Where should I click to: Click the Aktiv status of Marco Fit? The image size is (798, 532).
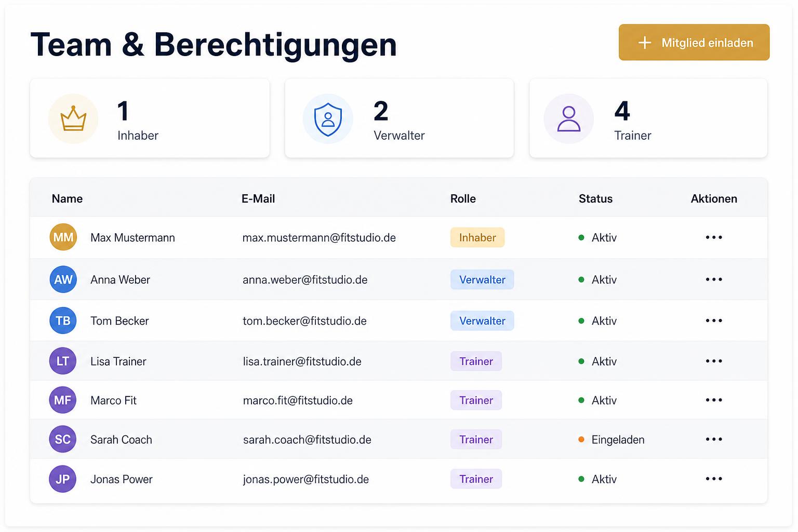(x=597, y=400)
